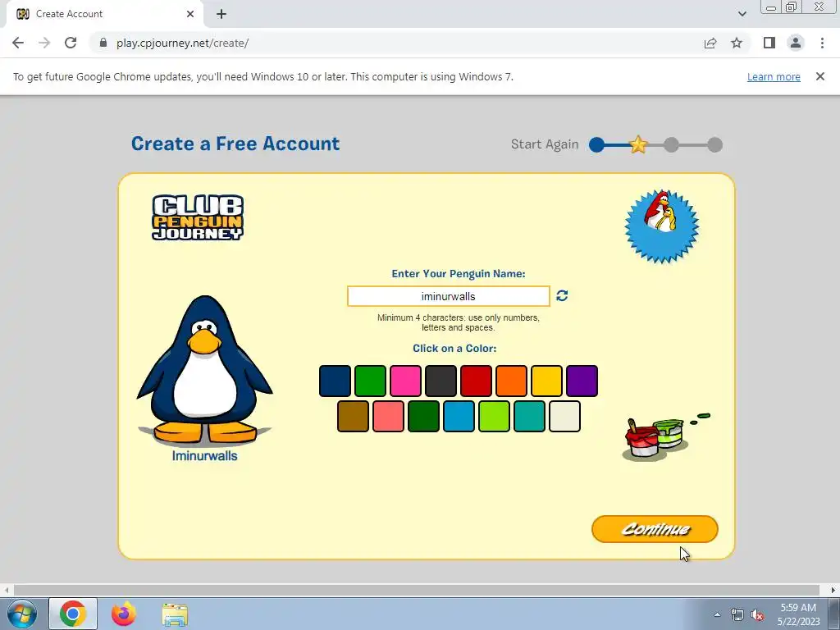
Task: Choose the black penguin color
Action: [x=441, y=381]
